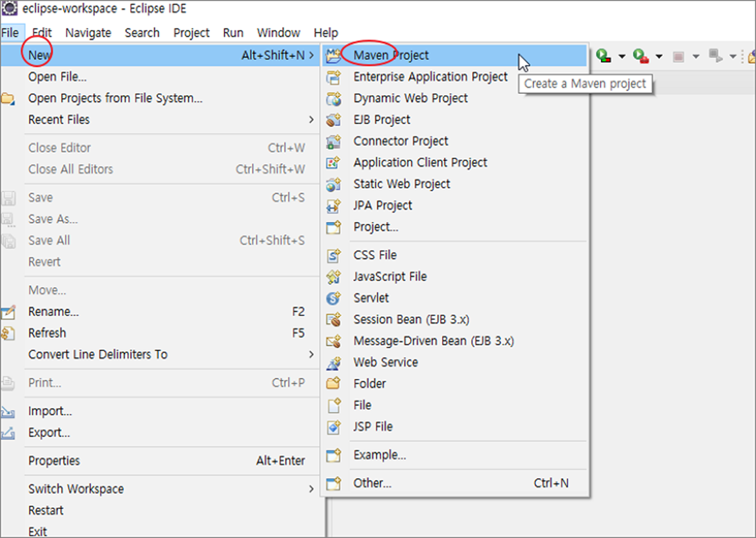Viewport: 756px width, 538px height.
Task: Click the Rename pencil icon
Action: pos(8,312)
